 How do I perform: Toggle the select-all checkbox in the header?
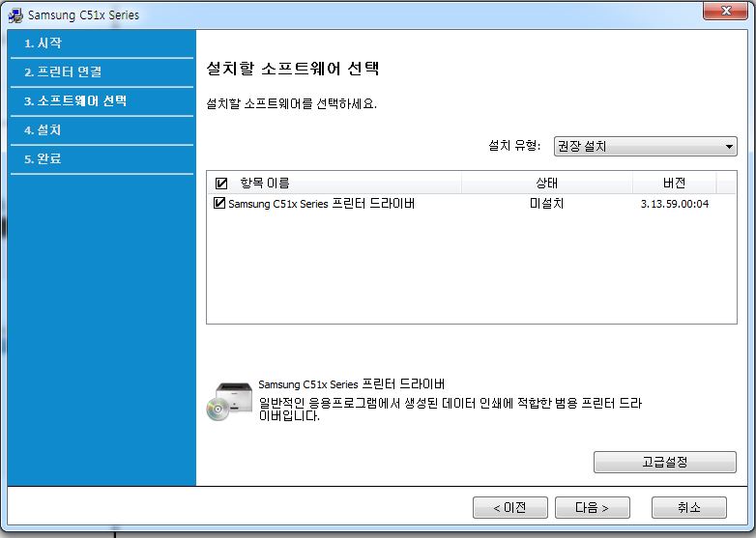(x=221, y=183)
